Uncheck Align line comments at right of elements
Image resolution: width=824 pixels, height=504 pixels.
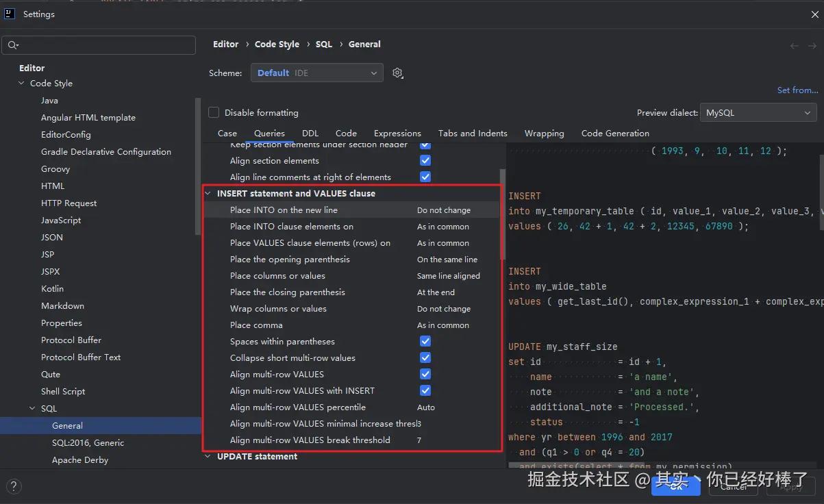(425, 177)
